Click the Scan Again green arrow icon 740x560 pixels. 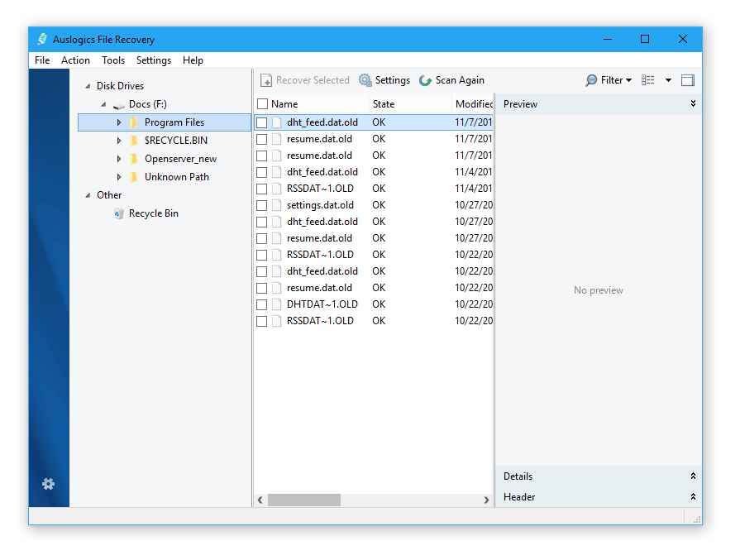coord(425,81)
